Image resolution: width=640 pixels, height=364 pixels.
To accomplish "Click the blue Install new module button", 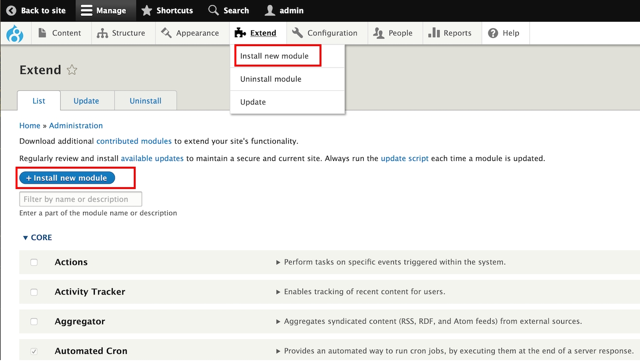I will pos(67,178).
